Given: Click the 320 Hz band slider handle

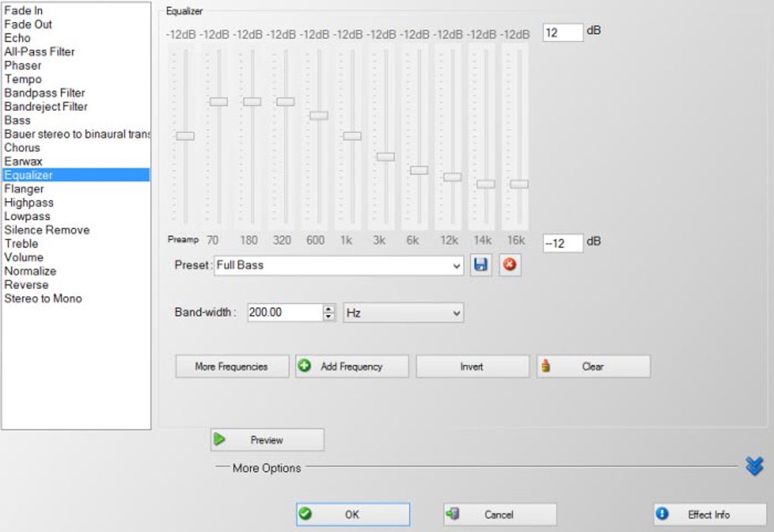Looking at the screenshot, I should (x=285, y=102).
